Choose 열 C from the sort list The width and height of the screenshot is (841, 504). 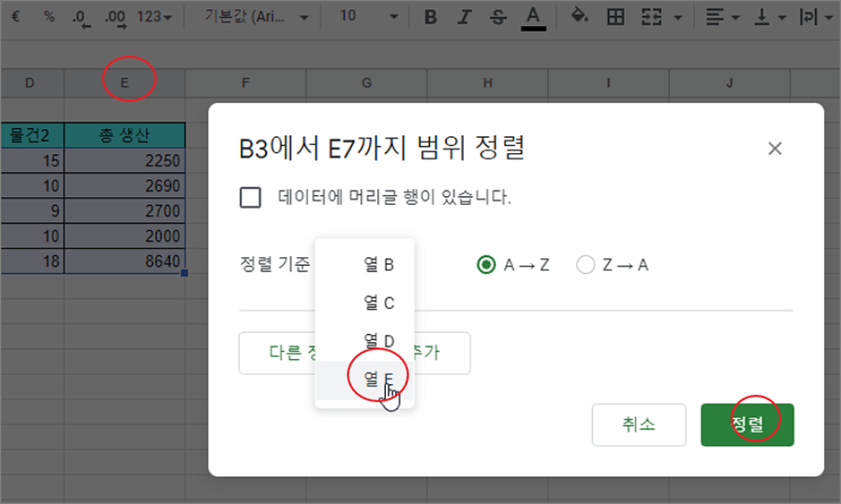coord(365,303)
